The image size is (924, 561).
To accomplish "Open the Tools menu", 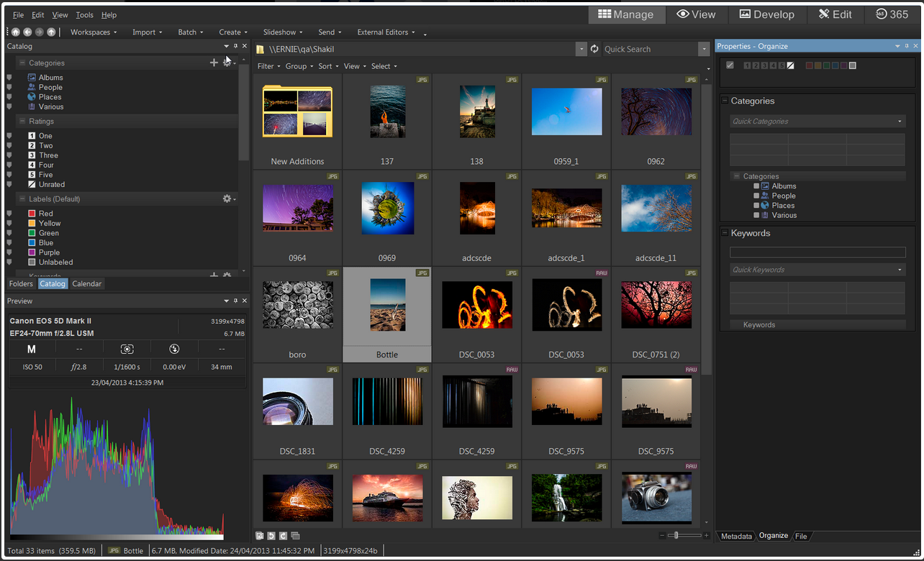I will (84, 15).
